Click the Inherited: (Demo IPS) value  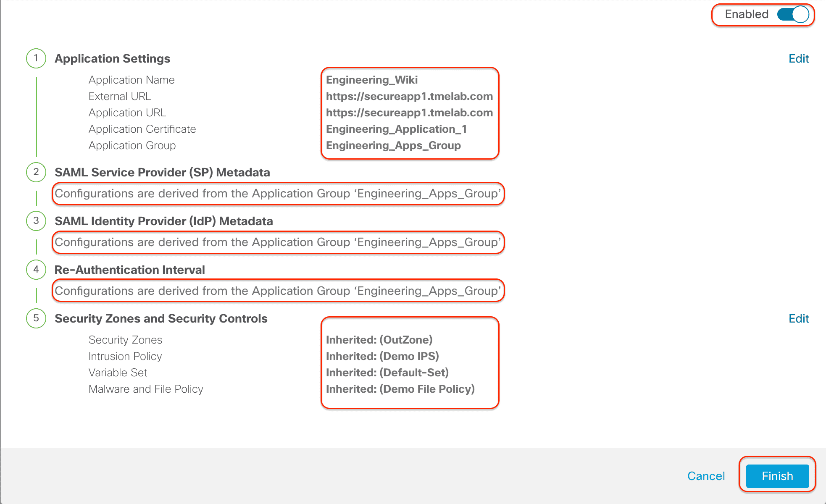point(382,356)
